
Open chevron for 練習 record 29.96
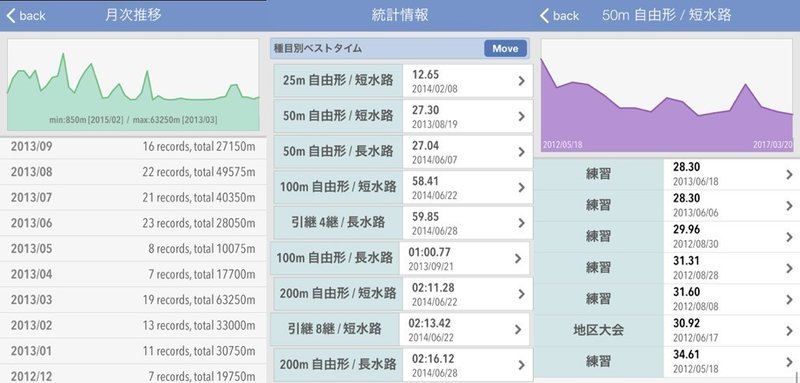[790, 237]
